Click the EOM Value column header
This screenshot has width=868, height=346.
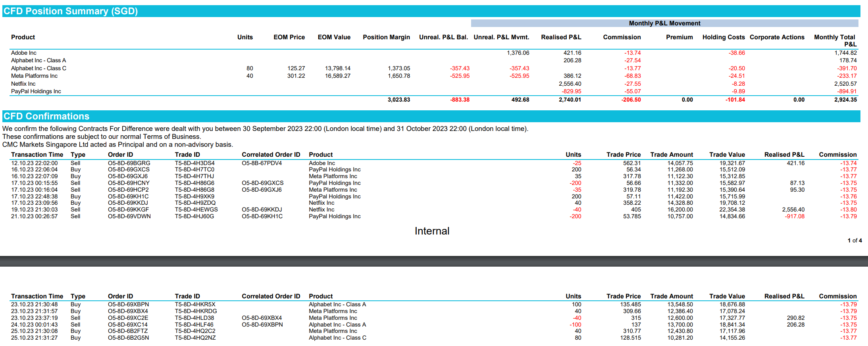click(x=334, y=37)
